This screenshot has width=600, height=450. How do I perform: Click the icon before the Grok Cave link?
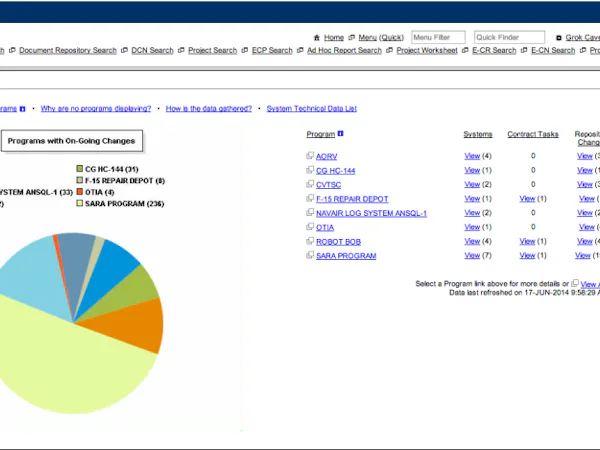click(559, 38)
